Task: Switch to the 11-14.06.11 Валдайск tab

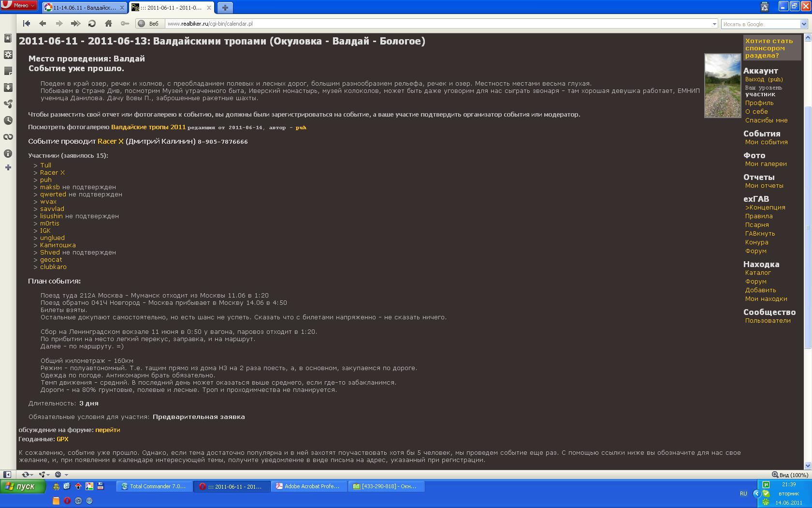Action: pyautogui.click(x=84, y=8)
